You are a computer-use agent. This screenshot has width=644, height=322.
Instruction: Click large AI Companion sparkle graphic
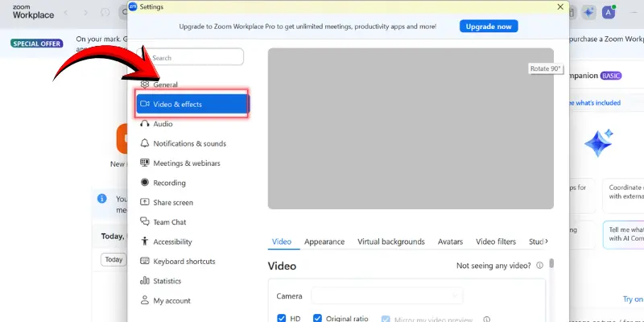point(599,143)
